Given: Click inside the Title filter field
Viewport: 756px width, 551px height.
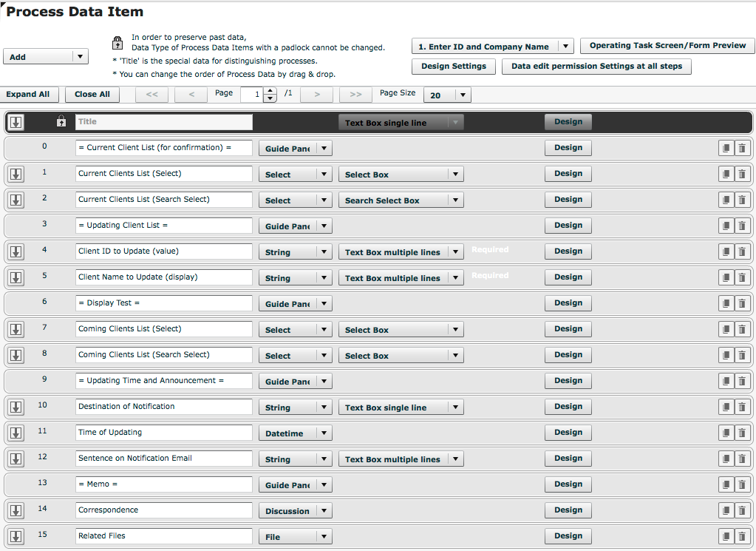Looking at the screenshot, I should coord(163,121).
